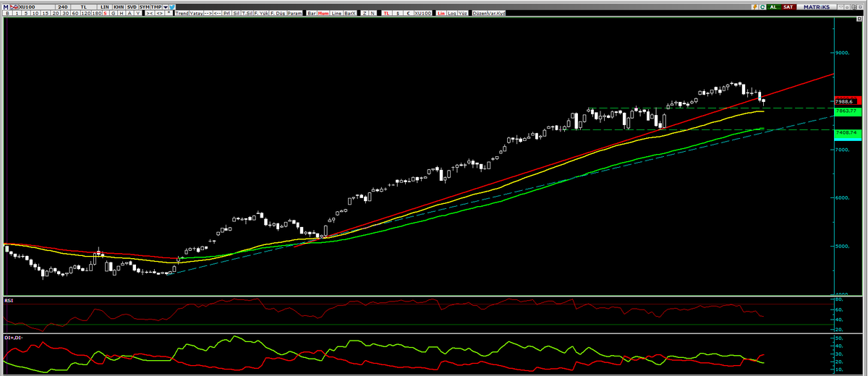Select the 180 minute period
The height and width of the screenshot is (376, 868).
[97, 14]
